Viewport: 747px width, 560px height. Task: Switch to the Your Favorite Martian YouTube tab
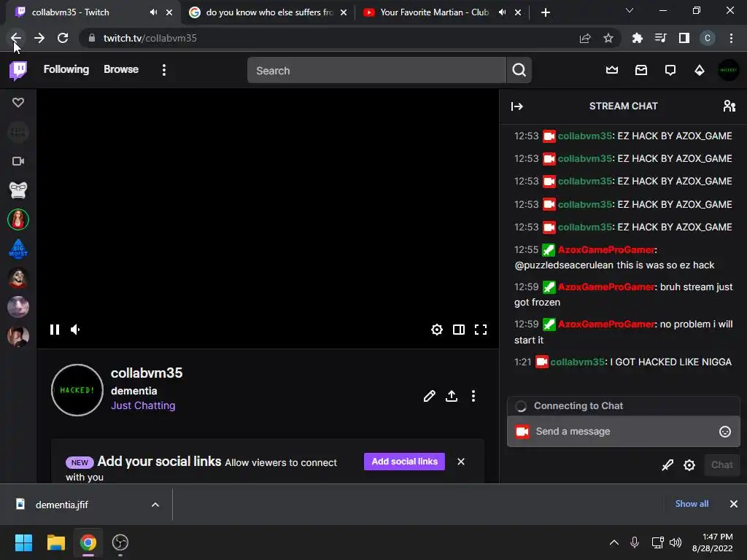[435, 12]
